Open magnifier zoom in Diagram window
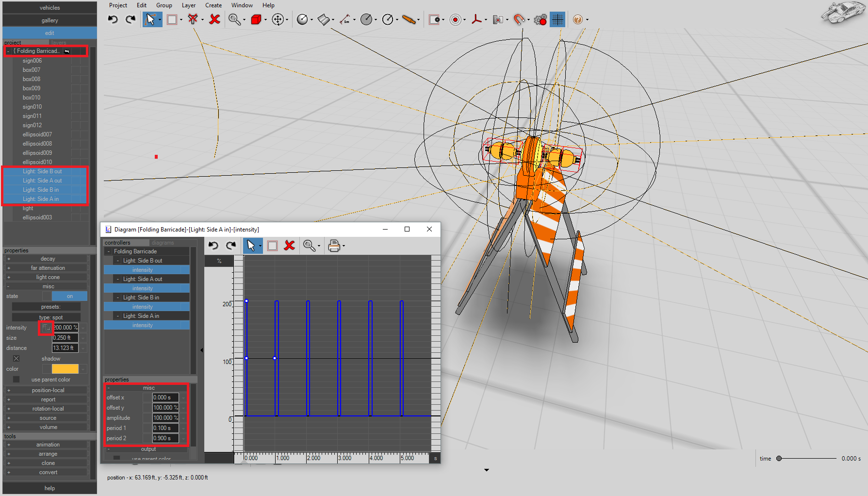This screenshot has width=868, height=496. tap(309, 246)
